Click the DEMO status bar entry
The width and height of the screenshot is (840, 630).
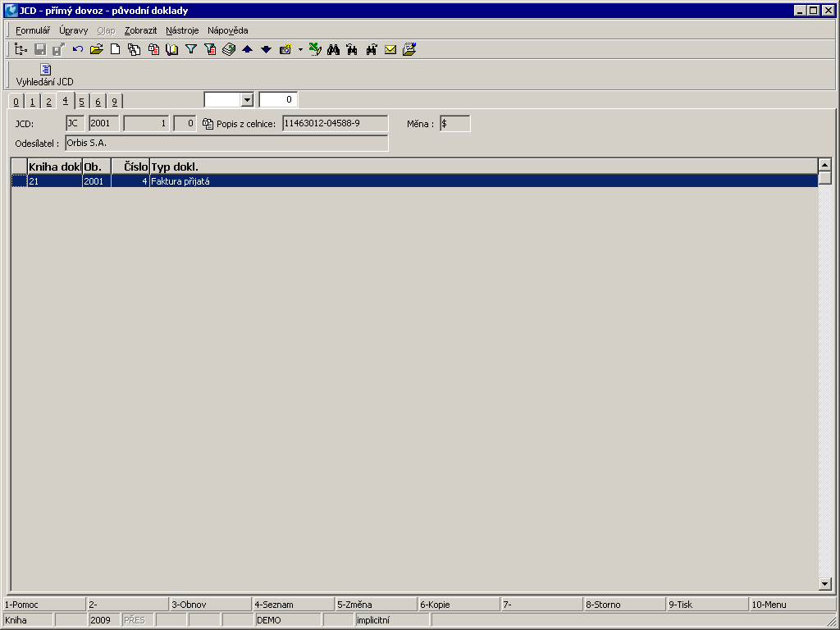(288, 620)
